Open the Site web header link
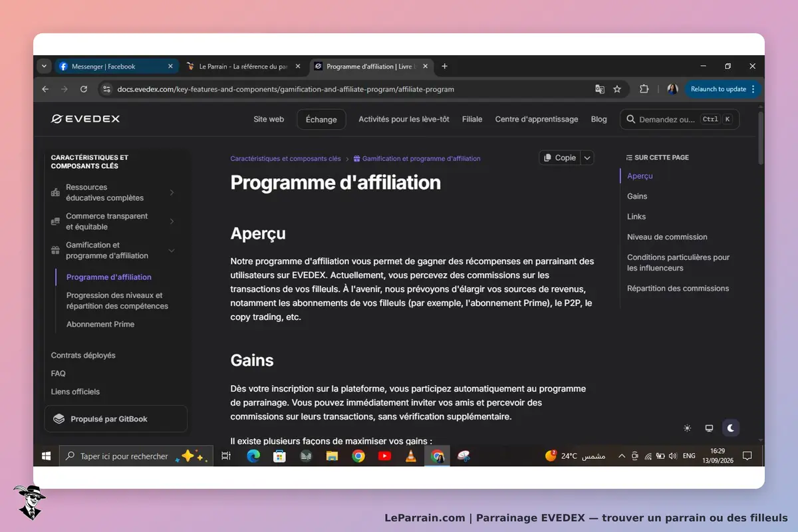 click(x=269, y=119)
